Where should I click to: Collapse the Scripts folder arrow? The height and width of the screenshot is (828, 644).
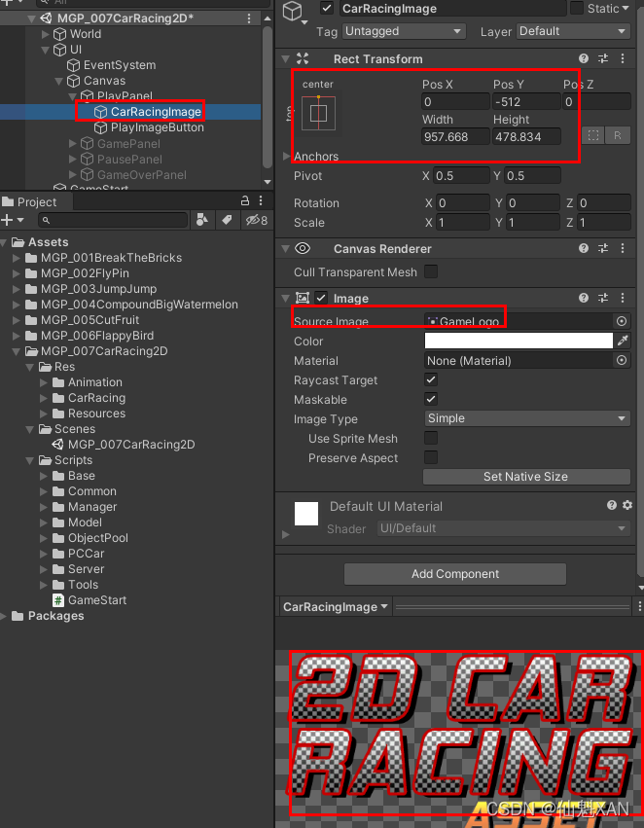point(30,460)
